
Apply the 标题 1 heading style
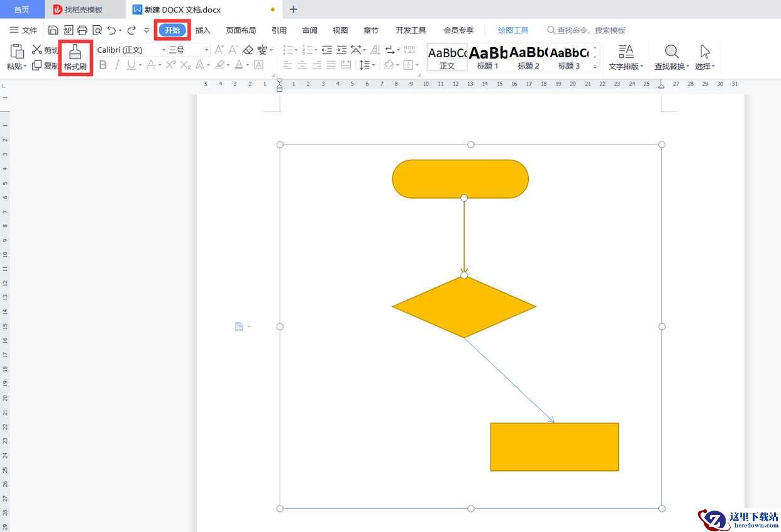click(x=488, y=57)
